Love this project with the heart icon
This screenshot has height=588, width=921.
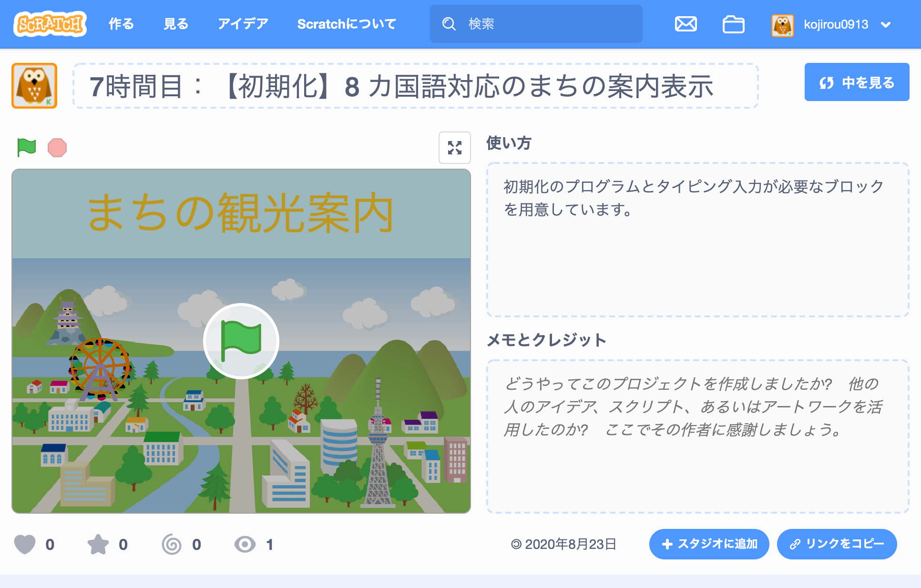25,544
